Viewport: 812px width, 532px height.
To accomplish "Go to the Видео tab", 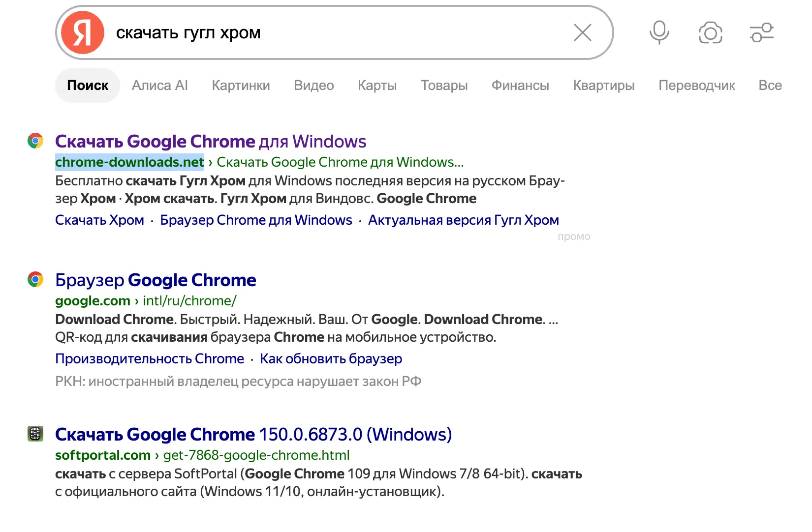I will [x=314, y=86].
